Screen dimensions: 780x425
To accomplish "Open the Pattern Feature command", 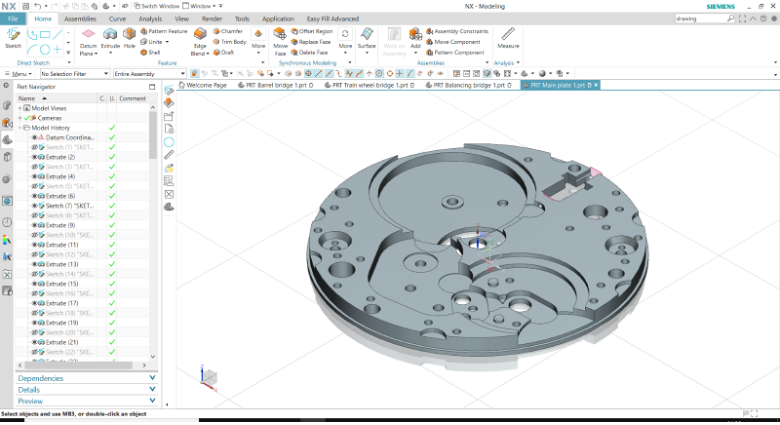I will [x=164, y=31].
